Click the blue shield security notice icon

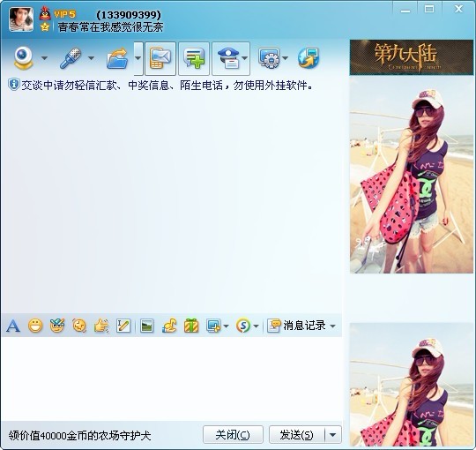[x=13, y=85]
